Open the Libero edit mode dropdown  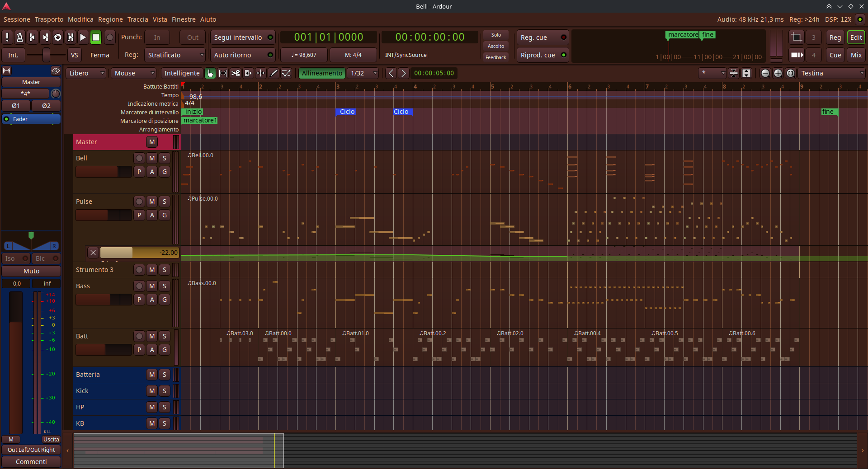86,73
